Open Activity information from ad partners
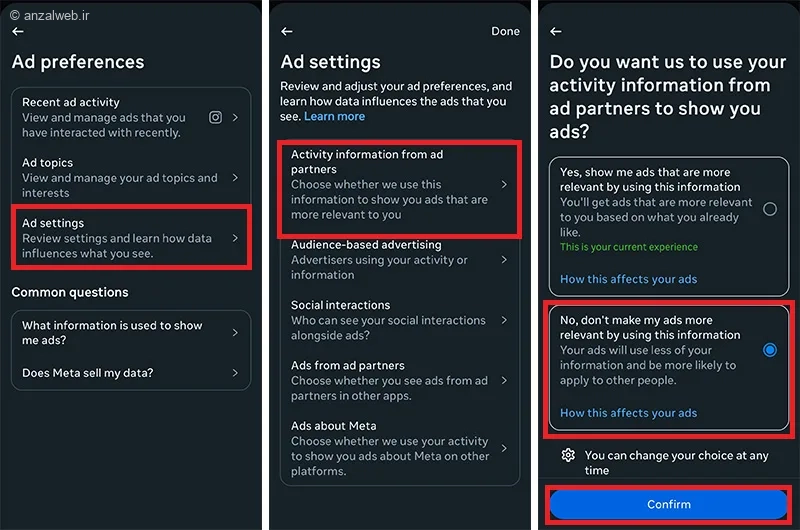Screen dimensions: 800x530 click(504, 185)
